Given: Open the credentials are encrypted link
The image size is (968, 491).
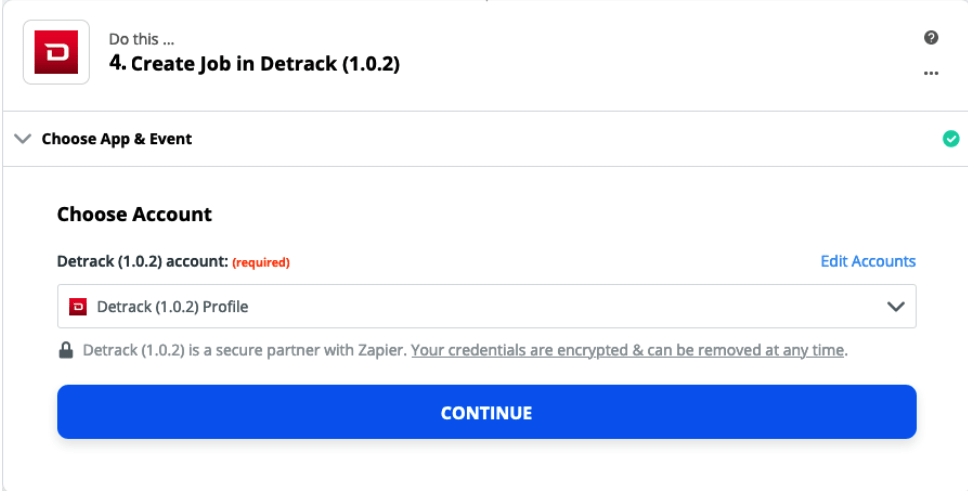Looking at the screenshot, I should pos(627,351).
